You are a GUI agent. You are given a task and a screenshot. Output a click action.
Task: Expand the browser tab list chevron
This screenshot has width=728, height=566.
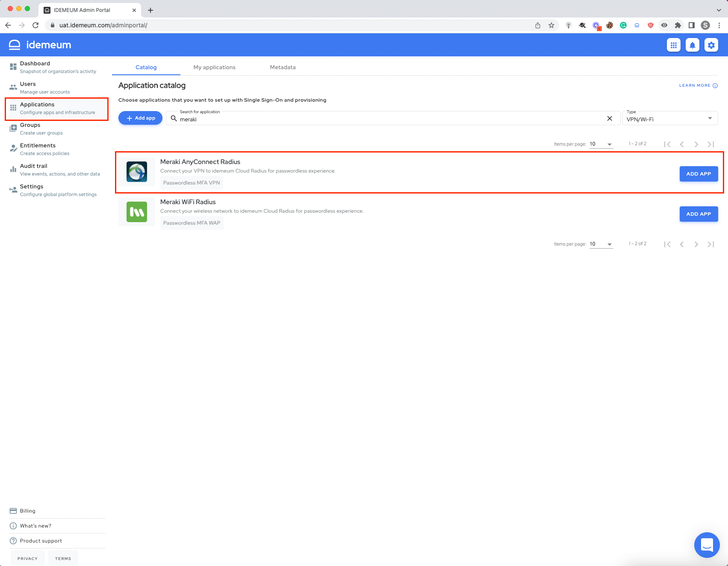coord(719,10)
